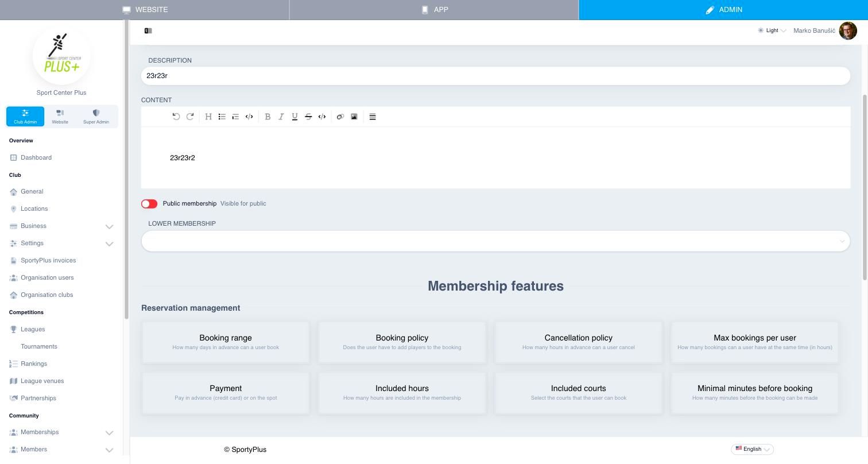The image size is (868, 464).
Task: Insert a bulleted list in the content
Action: [x=222, y=117]
